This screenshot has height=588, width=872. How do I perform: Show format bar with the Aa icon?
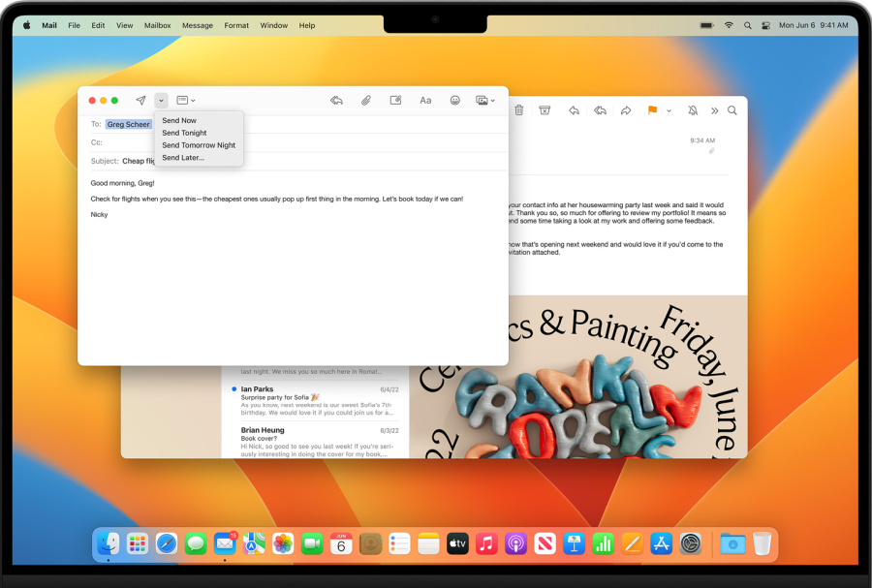point(425,100)
